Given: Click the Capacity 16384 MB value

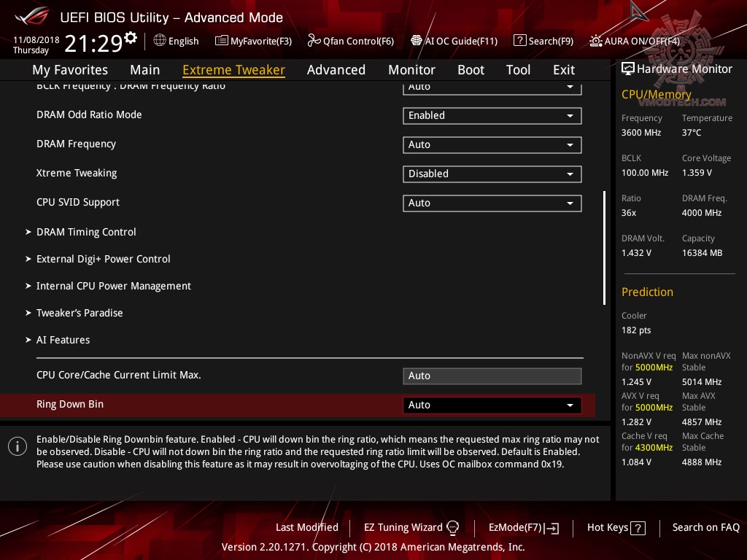Looking at the screenshot, I should pyautogui.click(x=703, y=253).
